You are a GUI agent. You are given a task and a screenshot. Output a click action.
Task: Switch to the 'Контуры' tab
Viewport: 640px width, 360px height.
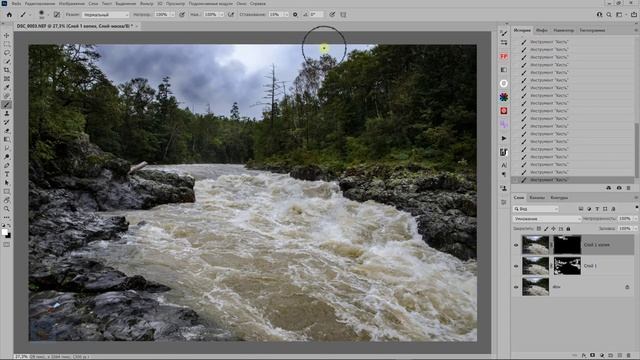pos(559,198)
